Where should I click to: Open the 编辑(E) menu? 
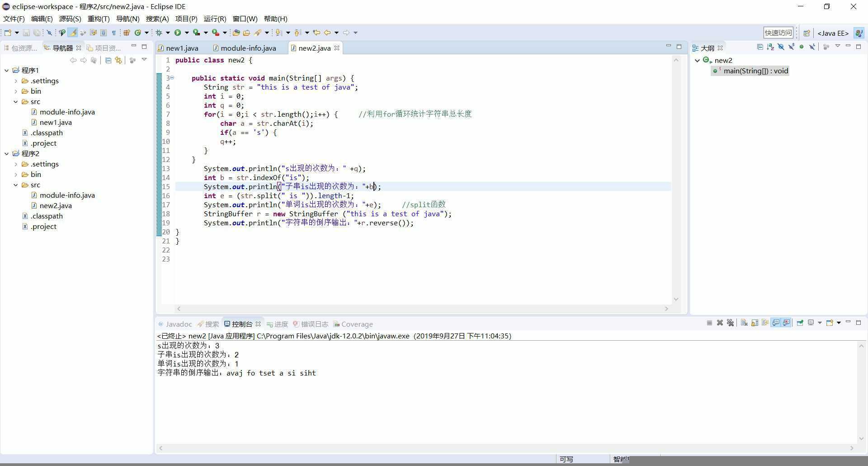pyautogui.click(x=42, y=19)
